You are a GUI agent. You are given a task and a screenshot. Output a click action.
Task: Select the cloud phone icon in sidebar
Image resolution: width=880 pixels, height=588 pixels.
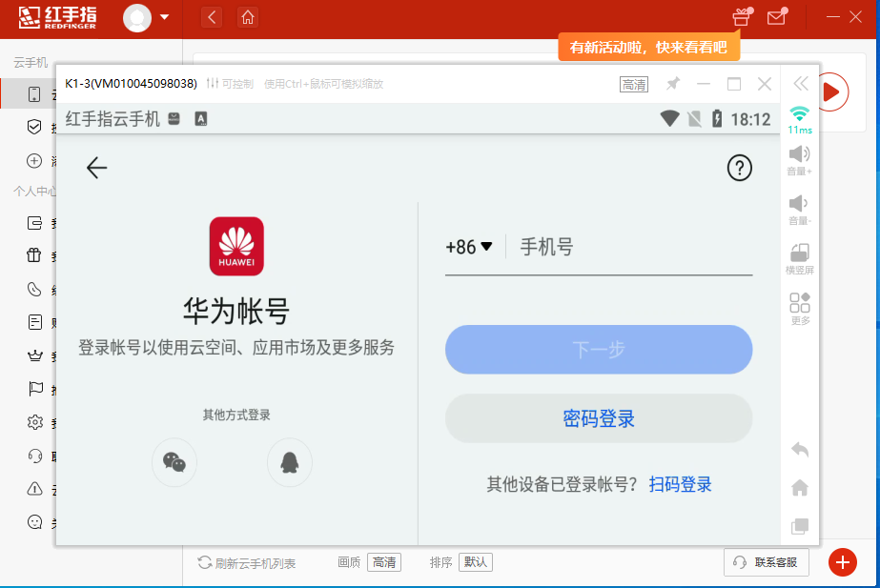click(x=34, y=93)
